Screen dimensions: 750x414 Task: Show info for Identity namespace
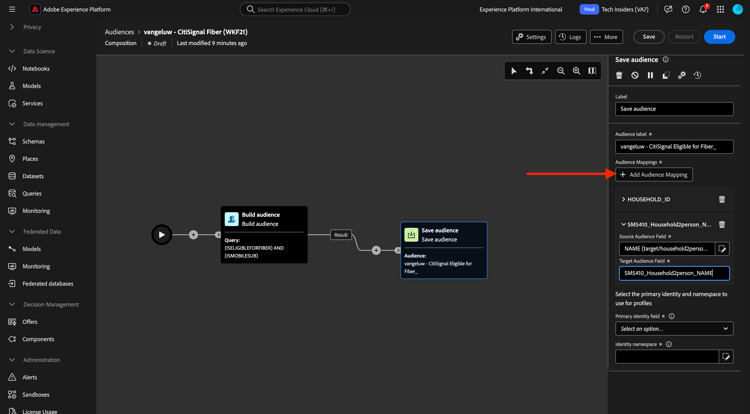click(x=669, y=344)
